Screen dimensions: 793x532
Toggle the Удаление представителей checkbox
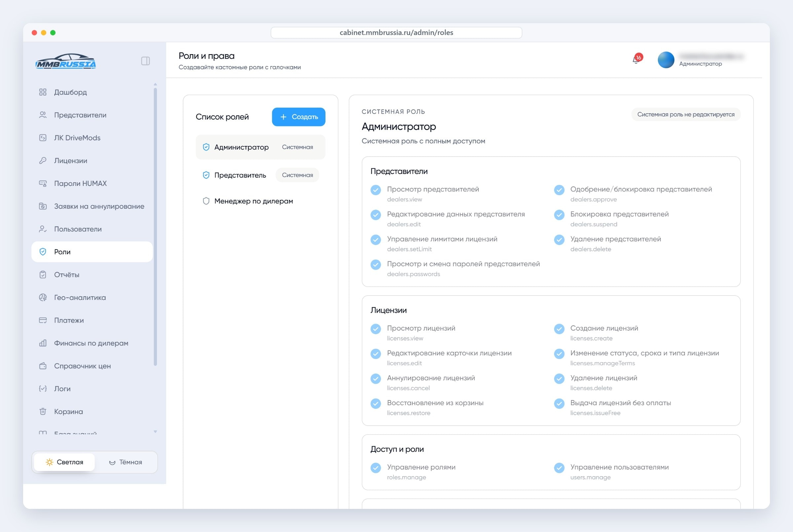pos(559,239)
